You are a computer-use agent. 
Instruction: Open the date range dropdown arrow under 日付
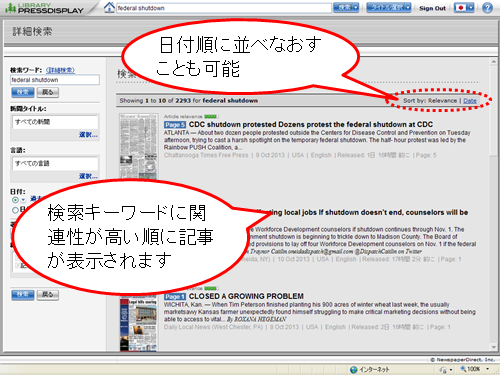coord(23,200)
